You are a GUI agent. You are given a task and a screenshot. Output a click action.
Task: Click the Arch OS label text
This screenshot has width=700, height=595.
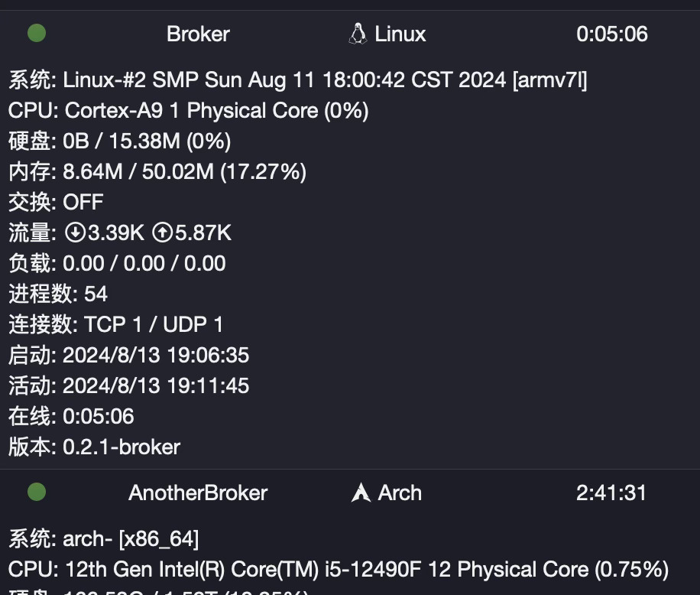coord(400,493)
